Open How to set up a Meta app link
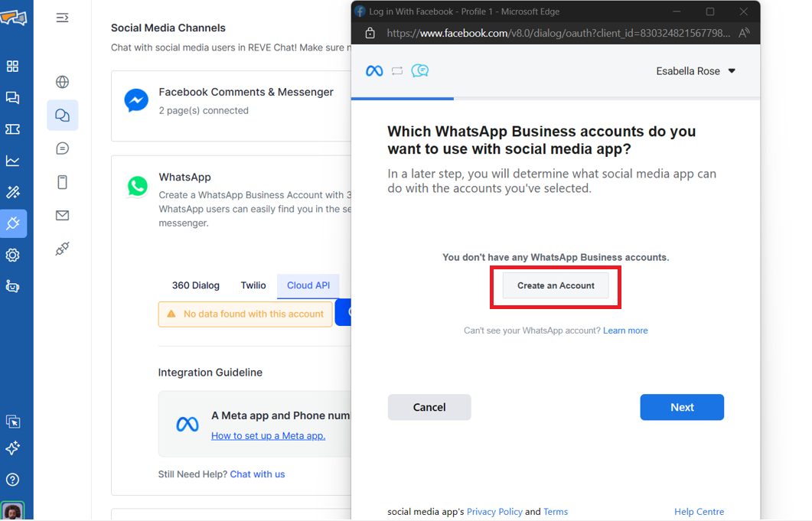The height and width of the screenshot is (521, 812). point(269,435)
